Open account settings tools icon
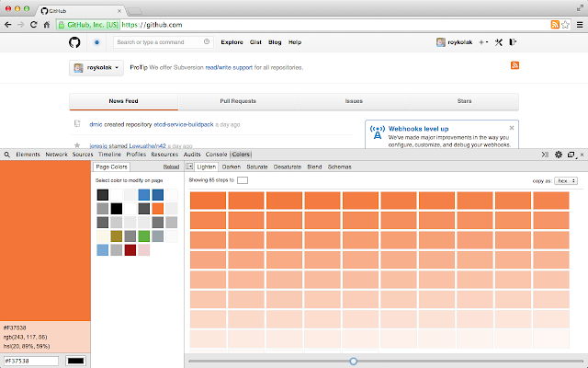The height and width of the screenshot is (368, 588). pyautogui.click(x=498, y=42)
